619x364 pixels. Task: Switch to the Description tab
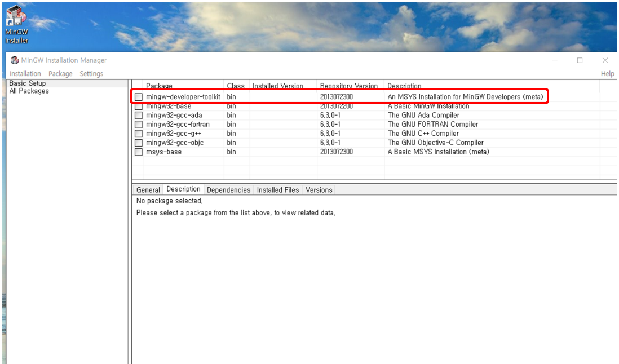[x=183, y=189]
